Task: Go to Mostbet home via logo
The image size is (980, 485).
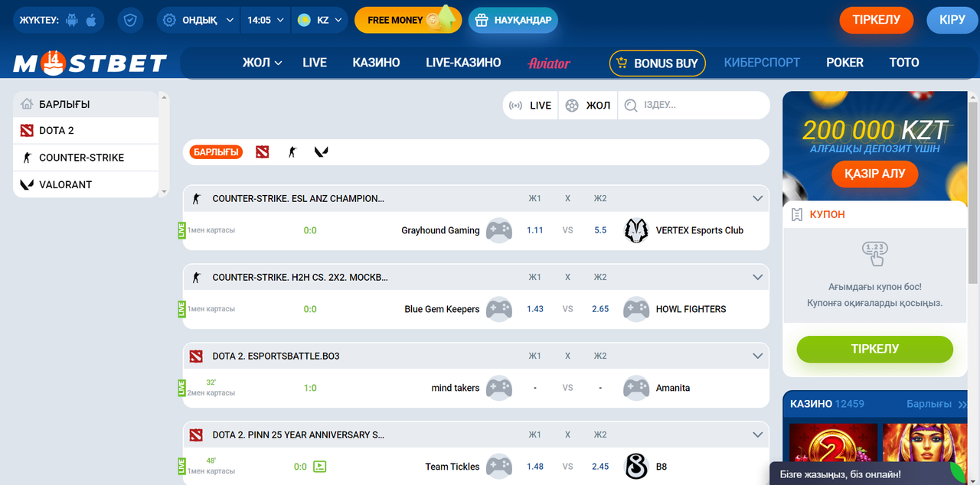Action: (x=90, y=63)
